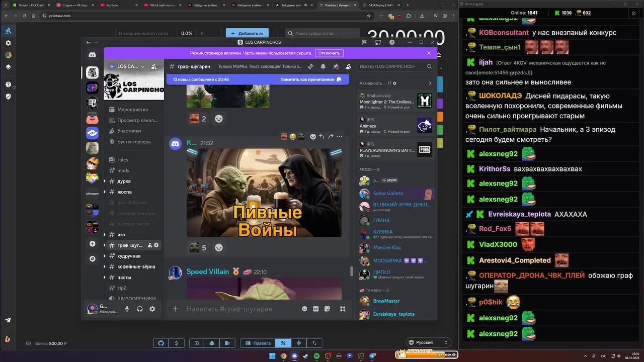Toggle split button left of sort arrows
Image resolution: width=644 pixels, height=362 pixels.
pos(299,343)
